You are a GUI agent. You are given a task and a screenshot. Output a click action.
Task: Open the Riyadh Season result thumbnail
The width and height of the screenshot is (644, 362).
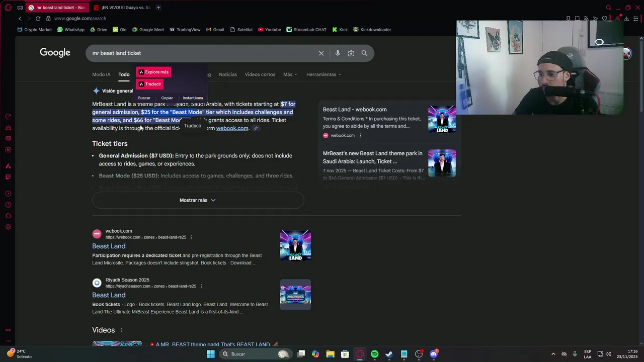(x=295, y=294)
